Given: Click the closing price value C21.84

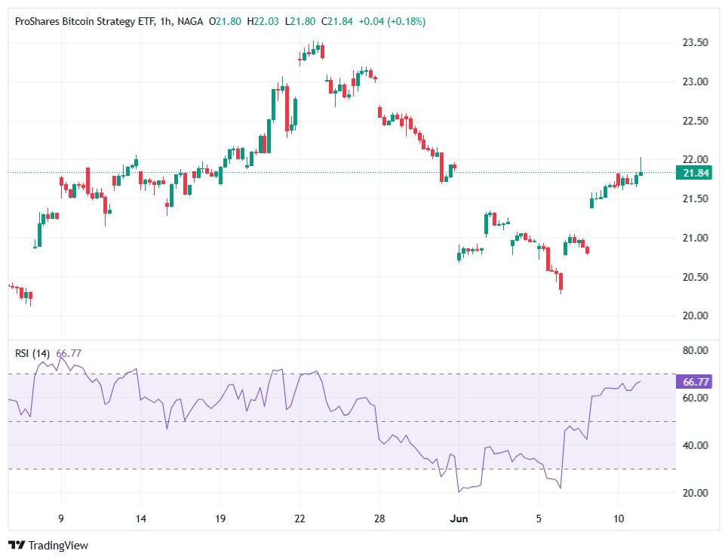Looking at the screenshot, I should [x=338, y=22].
